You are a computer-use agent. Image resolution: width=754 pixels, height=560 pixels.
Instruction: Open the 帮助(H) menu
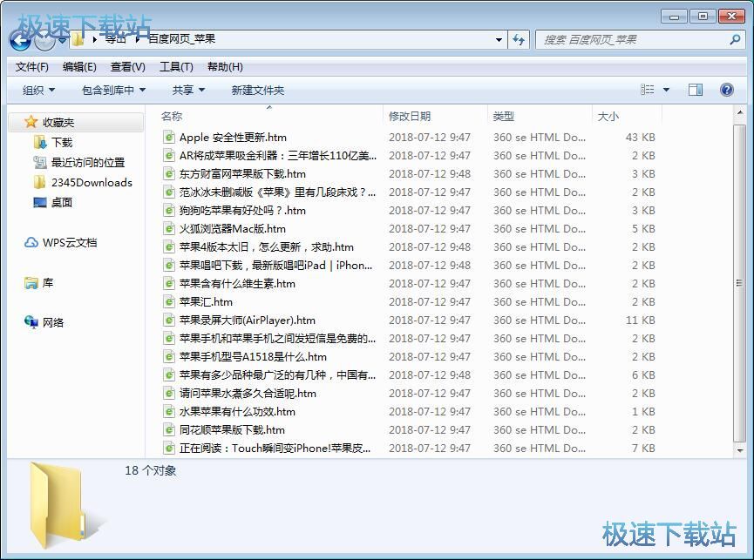coord(225,67)
